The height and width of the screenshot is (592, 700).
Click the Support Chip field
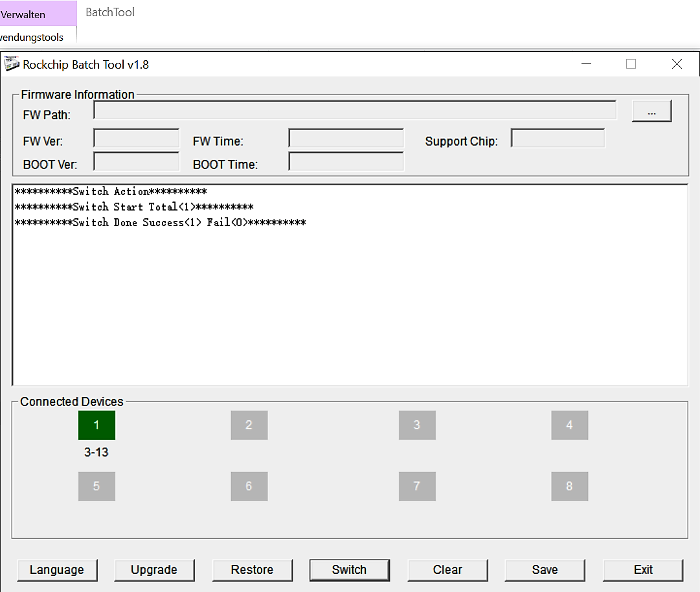(558, 138)
